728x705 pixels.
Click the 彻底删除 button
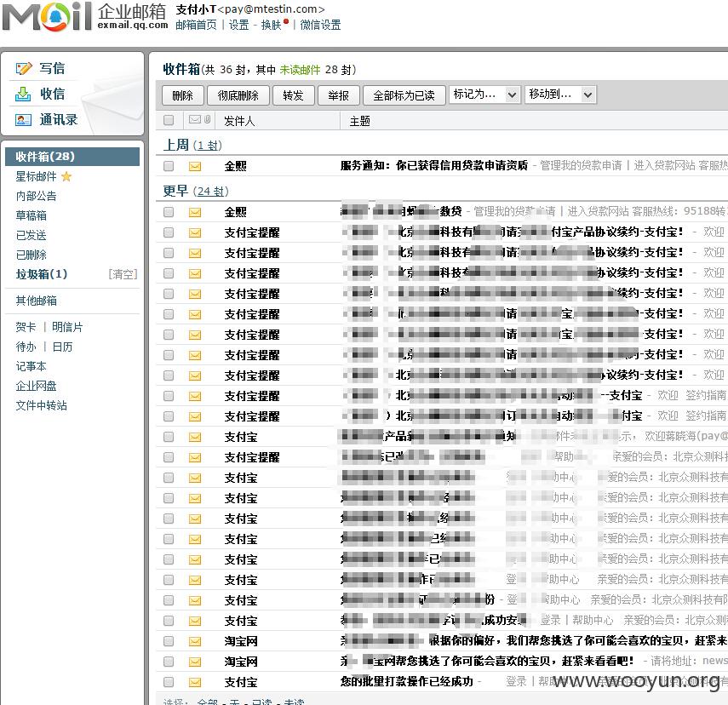tap(238, 95)
